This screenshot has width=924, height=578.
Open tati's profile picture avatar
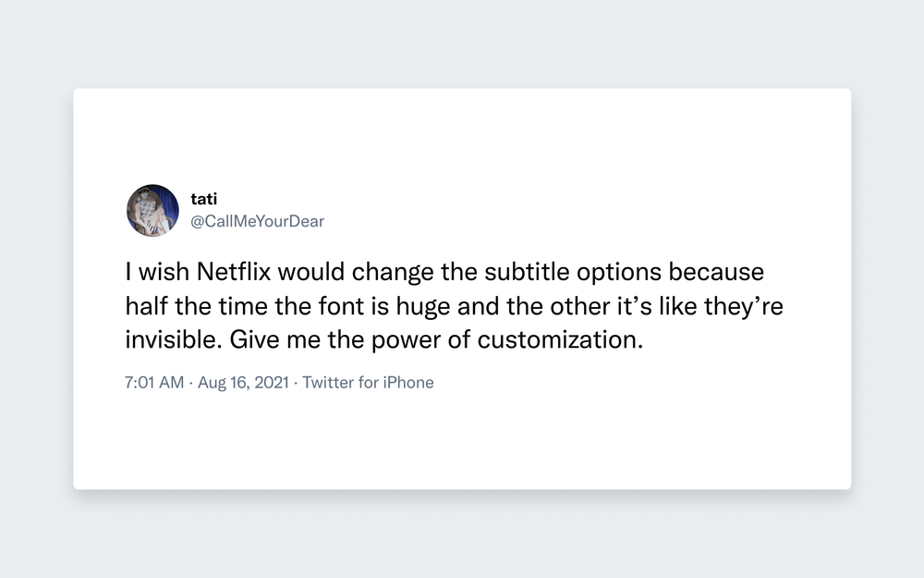(x=152, y=211)
